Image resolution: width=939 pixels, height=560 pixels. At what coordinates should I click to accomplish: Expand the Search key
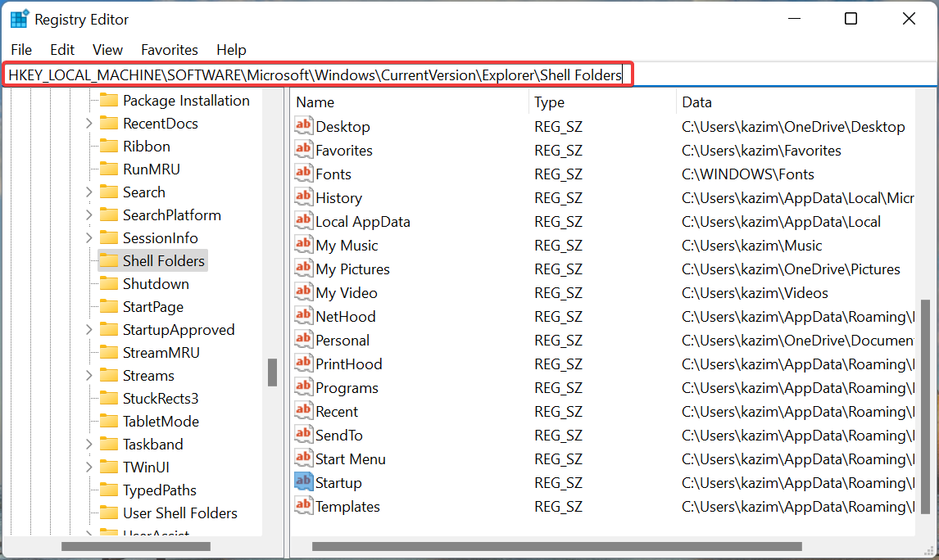click(x=88, y=192)
